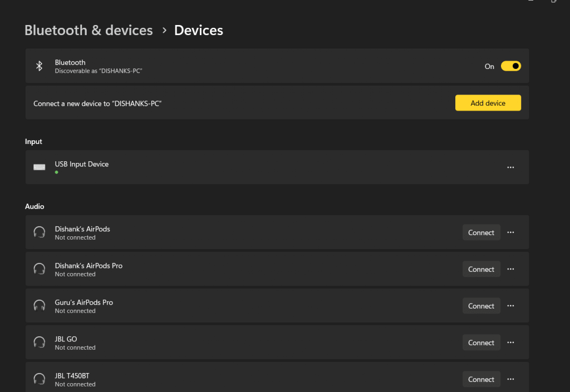Click the Audio section heading

pos(35,206)
